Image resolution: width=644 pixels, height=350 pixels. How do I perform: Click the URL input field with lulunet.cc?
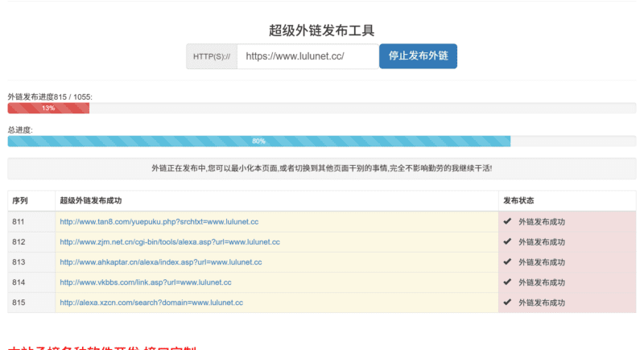(x=307, y=56)
